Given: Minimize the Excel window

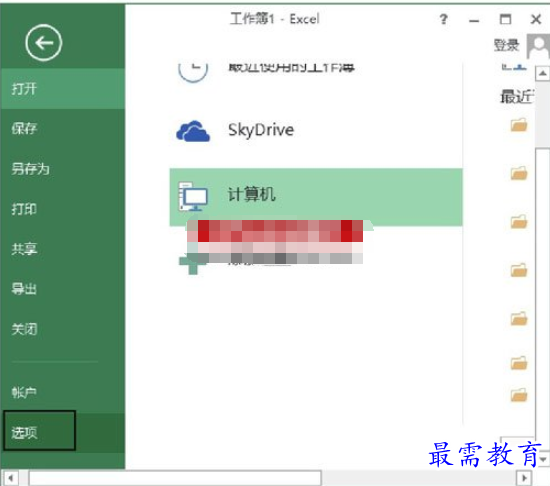Looking at the screenshot, I should (474, 20).
